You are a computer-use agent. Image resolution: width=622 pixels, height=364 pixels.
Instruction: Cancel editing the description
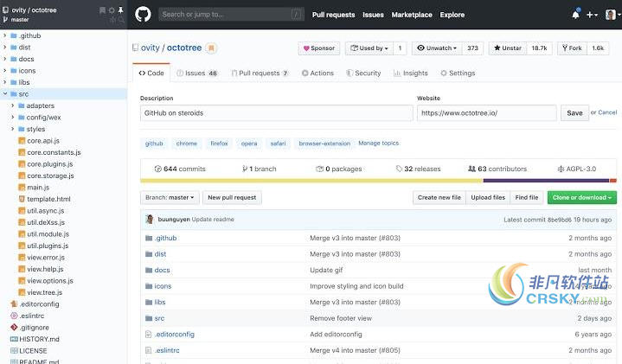[x=607, y=112]
